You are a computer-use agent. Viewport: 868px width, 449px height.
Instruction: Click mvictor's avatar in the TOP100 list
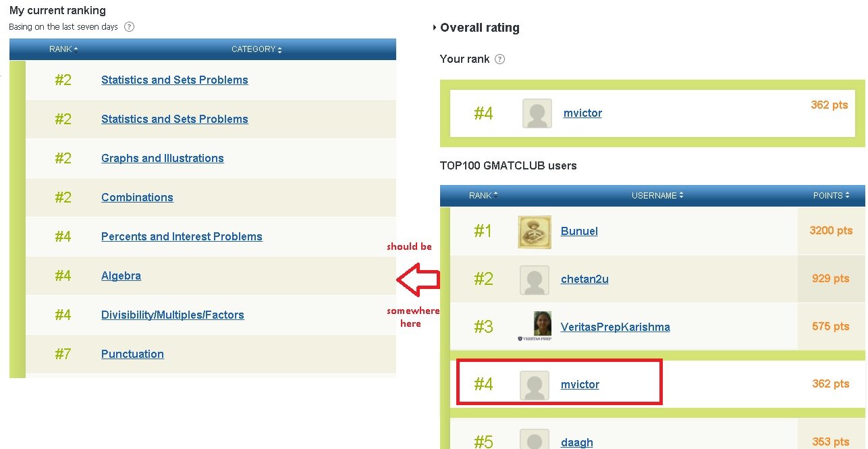point(535,385)
